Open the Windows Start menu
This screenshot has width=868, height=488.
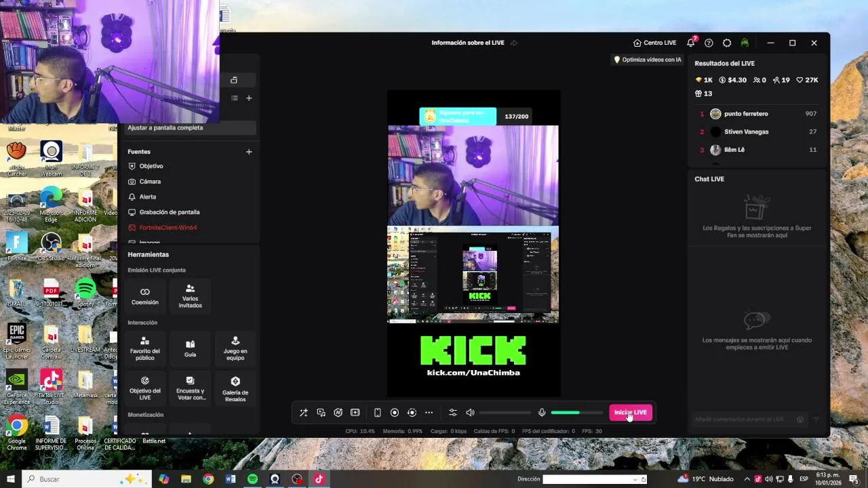tap(10, 479)
